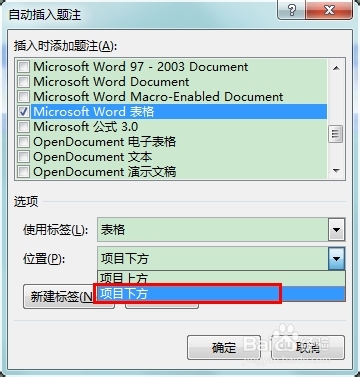Tick Microsoft Word Macro-Enabled Document checkbox

[x=23, y=97]
